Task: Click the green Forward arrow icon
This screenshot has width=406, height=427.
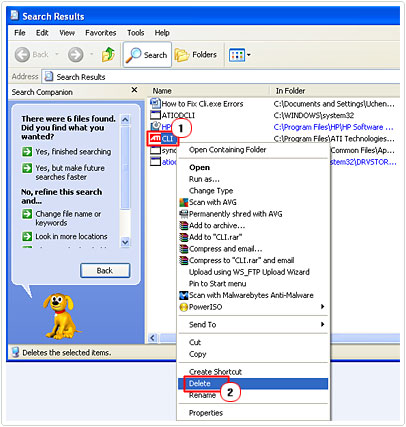Action: point(76,55)
